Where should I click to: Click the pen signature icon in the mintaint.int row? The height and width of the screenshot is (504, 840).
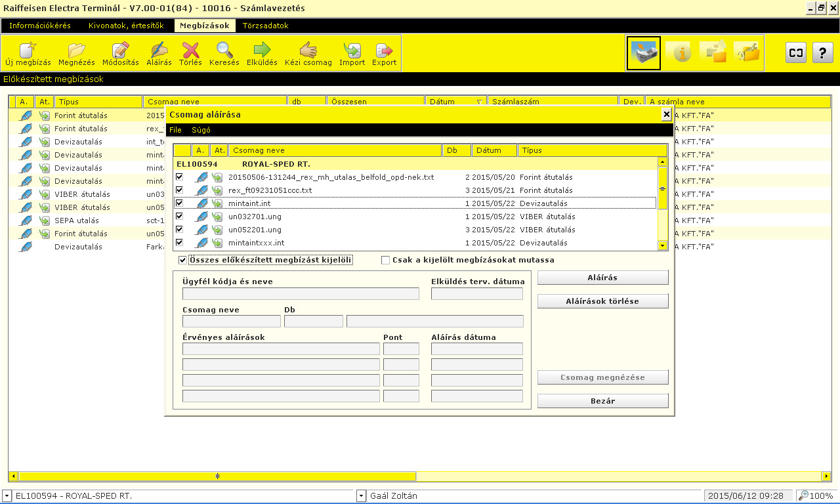203,203
